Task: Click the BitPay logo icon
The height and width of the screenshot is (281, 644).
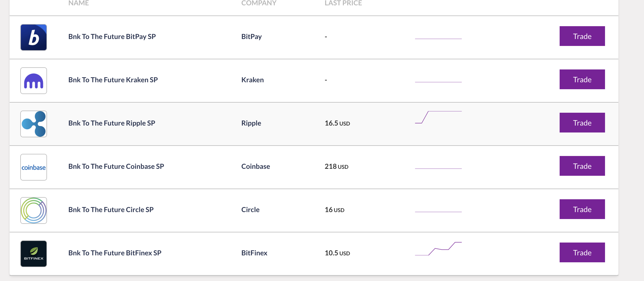Action: (x=34, y=37)
